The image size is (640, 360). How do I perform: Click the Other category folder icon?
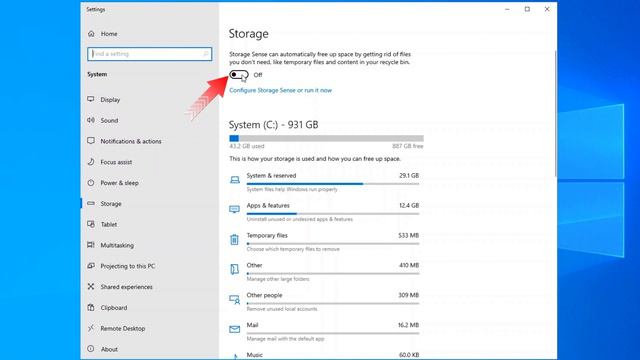[x=235, y=269]
